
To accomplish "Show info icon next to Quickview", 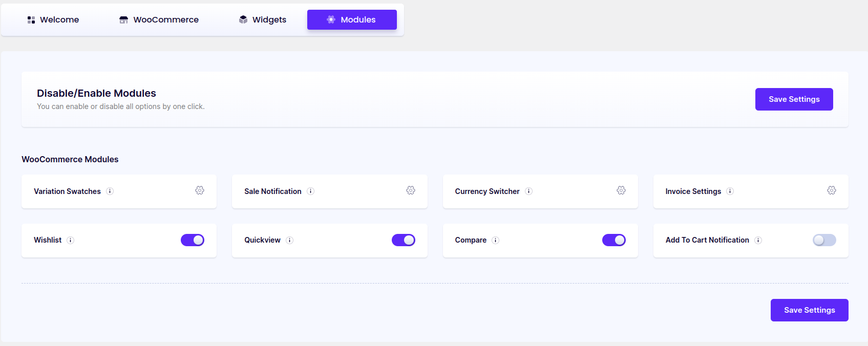I will coord(290,241).
